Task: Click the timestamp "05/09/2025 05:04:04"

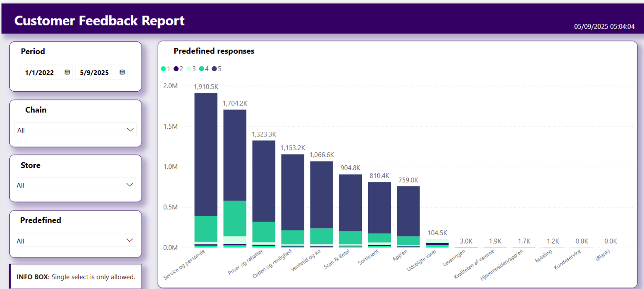Action: click(604, 27)
